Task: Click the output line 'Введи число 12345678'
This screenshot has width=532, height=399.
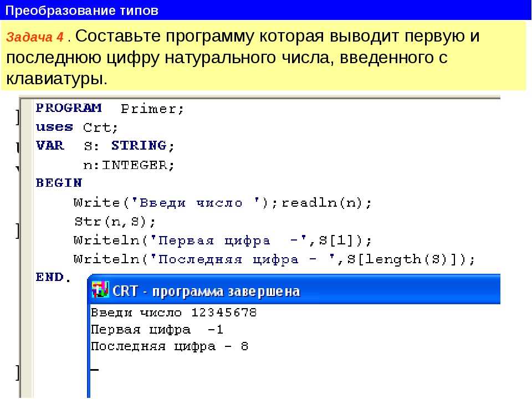Action: [x=173, y=312]
